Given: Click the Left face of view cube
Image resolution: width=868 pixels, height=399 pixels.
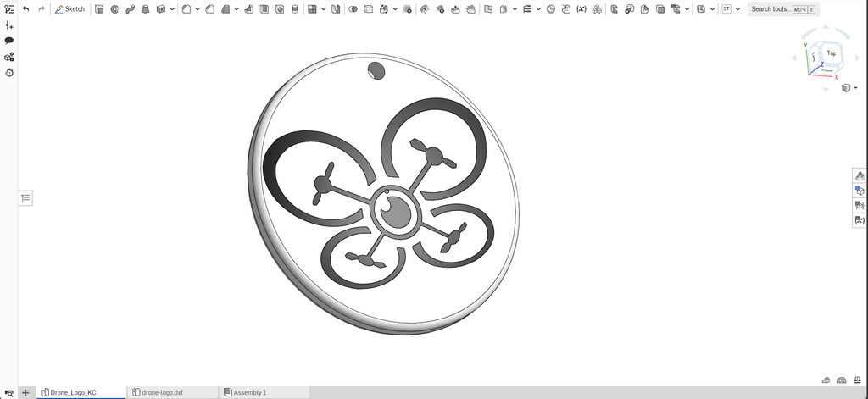Looking at the screenshot, I should click(813, 57).
